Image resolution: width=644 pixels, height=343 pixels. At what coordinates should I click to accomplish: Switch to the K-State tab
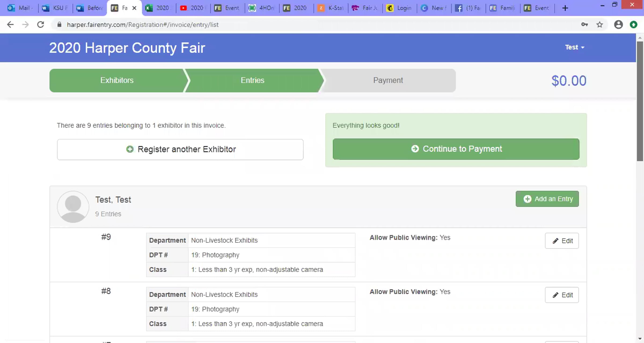(331, 8)
